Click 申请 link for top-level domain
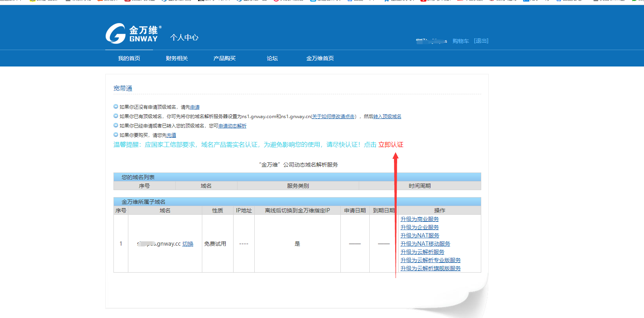 coord(195,107)
